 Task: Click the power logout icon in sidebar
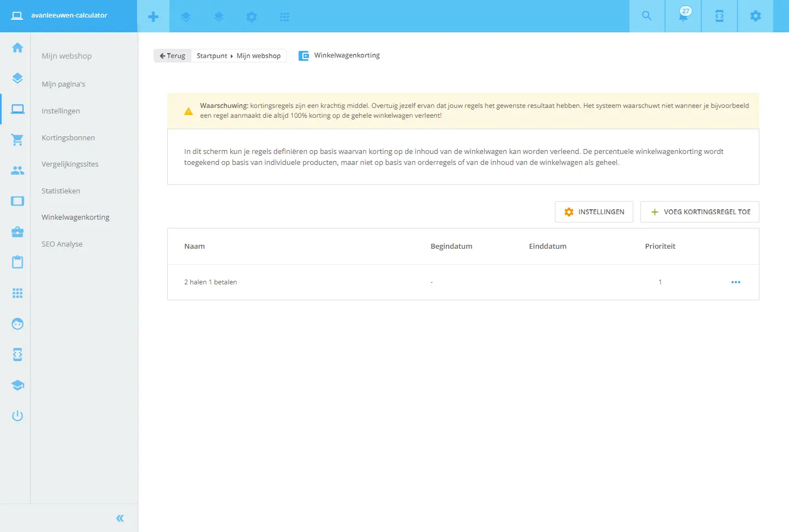click(x=18, y=416)
